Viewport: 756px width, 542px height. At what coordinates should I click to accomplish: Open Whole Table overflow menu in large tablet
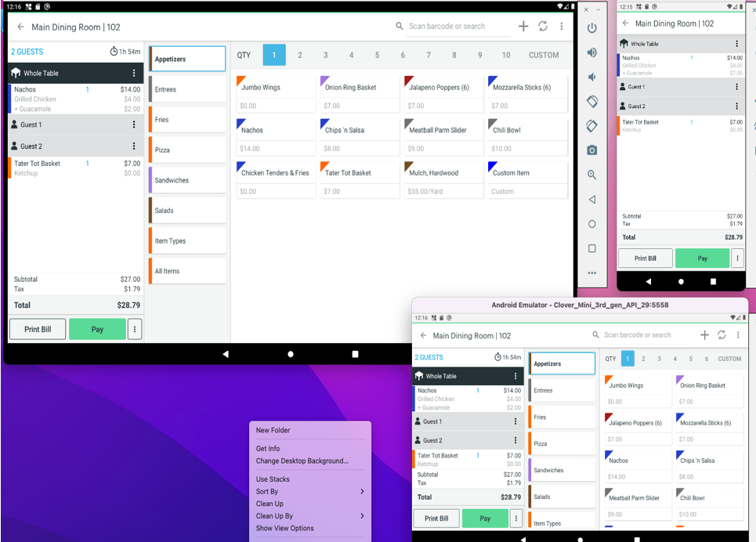[134, 73]
